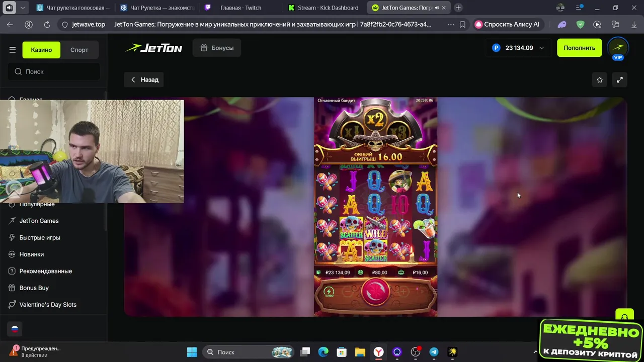Increase the bet with plus button
Image resolution: width=644 pixels, height=362 pixels.
pos(404,291)
